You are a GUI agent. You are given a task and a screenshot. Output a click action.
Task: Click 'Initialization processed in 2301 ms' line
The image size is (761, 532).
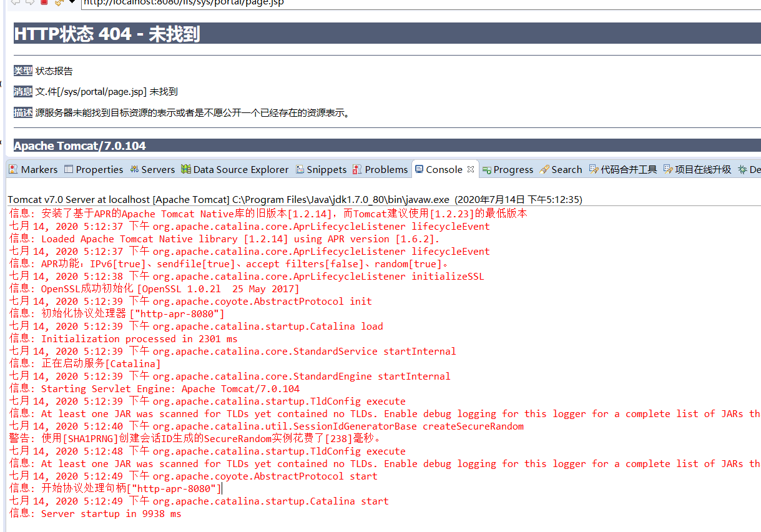[124, 338]
